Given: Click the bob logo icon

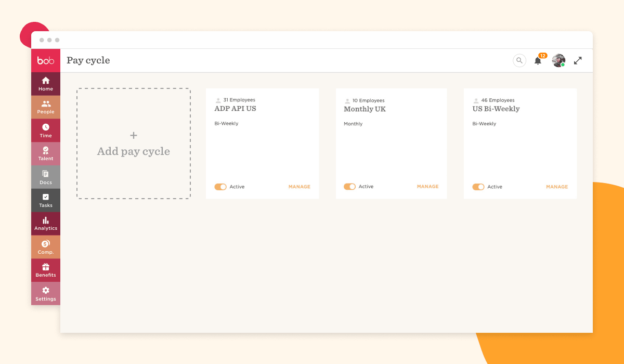Looking at the screenshot, I should coord(46,60).
